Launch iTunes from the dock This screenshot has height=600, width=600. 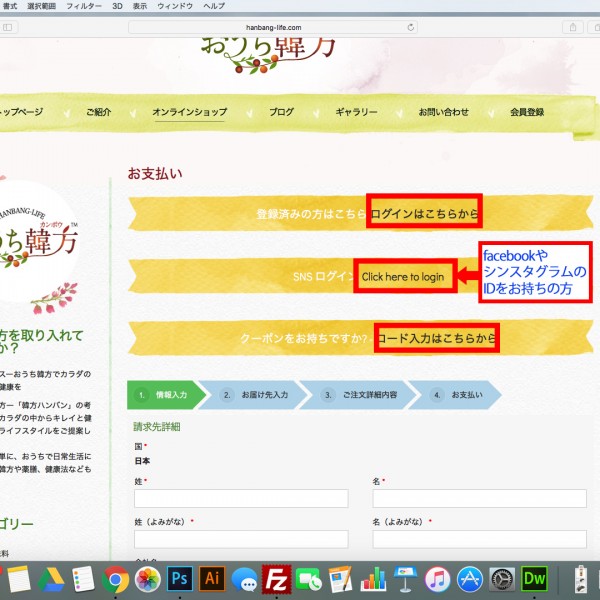click(x=437, y=578)
